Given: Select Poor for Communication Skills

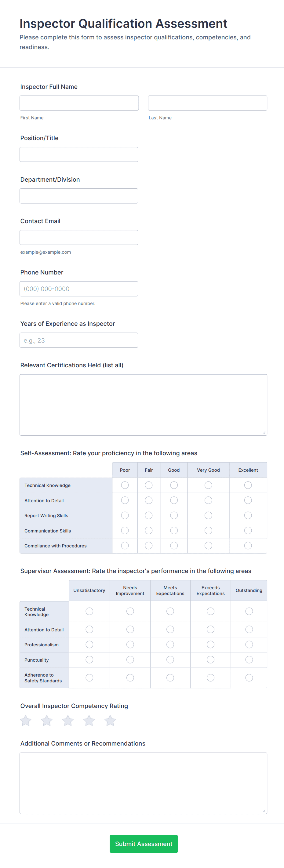Looking at the screenshot, I should [x=125, y=530].
